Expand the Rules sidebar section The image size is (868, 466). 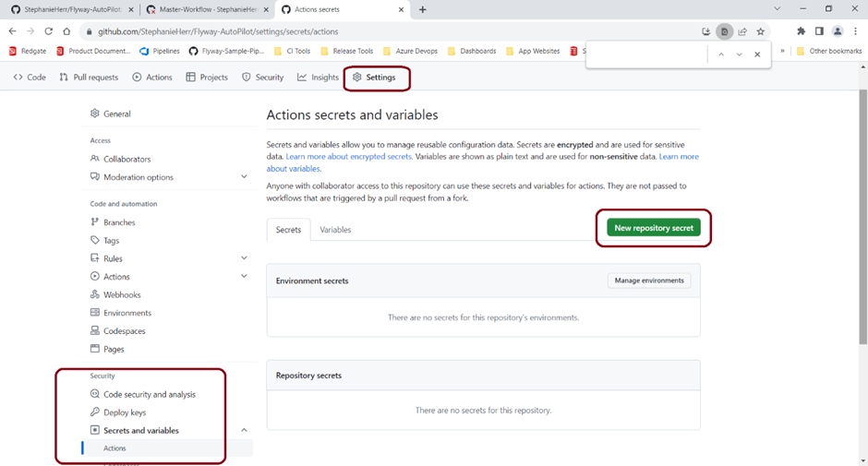[244, 258]
